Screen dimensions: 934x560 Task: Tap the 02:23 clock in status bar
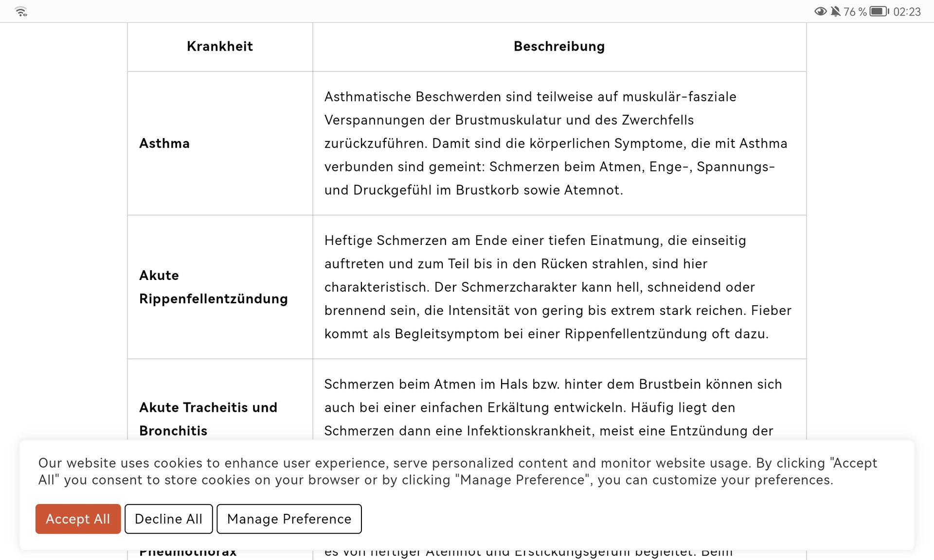tap(907, 12)
